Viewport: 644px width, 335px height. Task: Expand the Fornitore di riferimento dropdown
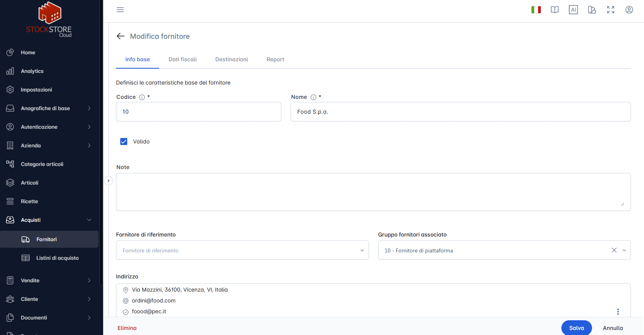click(x=242, y=250)
